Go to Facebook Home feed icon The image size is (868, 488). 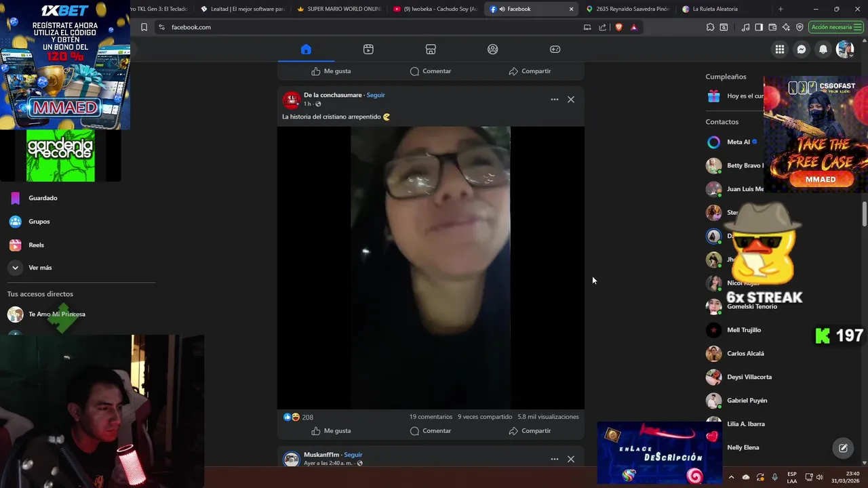306,49
